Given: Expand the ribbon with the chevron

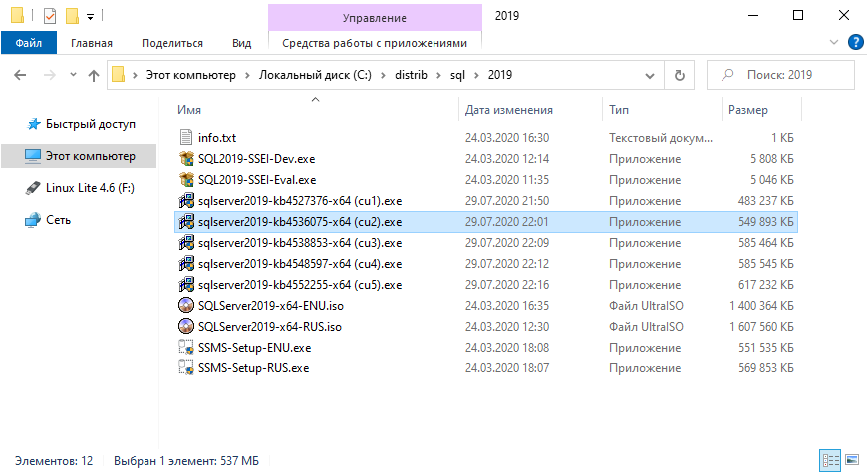Looking at the screenshot, I should click(834, 42).
